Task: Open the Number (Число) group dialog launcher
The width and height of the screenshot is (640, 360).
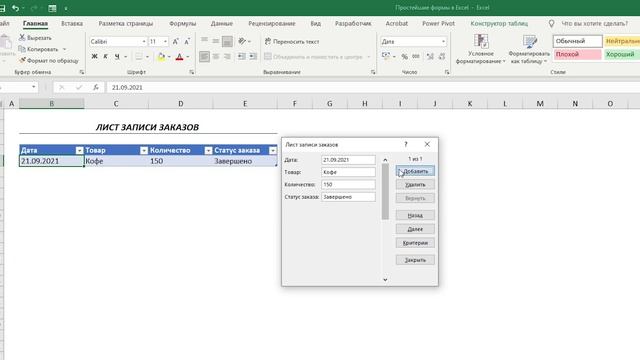Action: coord(447,72)
